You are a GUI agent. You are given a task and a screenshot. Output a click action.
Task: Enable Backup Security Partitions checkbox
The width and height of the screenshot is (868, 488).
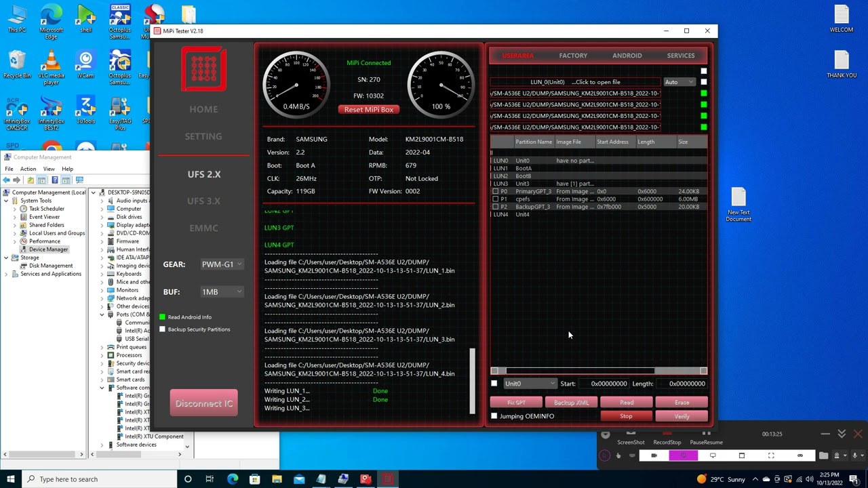tap(162, 329)
